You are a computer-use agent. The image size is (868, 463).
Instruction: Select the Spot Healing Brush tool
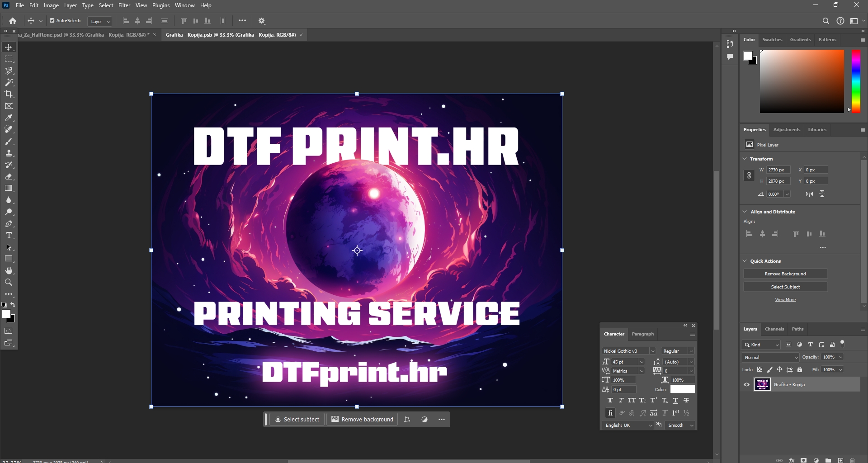[x=9, y=129]
